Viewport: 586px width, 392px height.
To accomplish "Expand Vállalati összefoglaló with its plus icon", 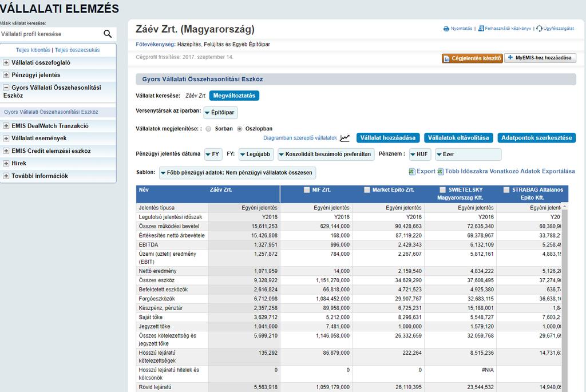I will click(6, 63).
